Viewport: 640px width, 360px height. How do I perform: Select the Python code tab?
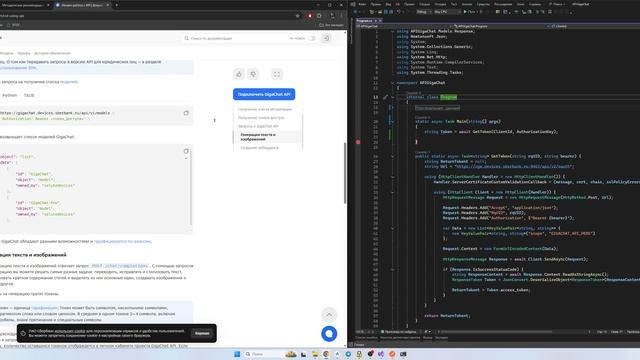[x=10, y=96]
